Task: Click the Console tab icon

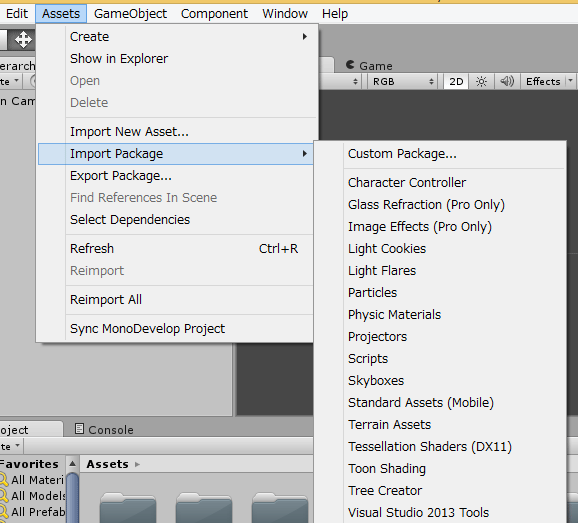Action: click(x=79, y=429)
